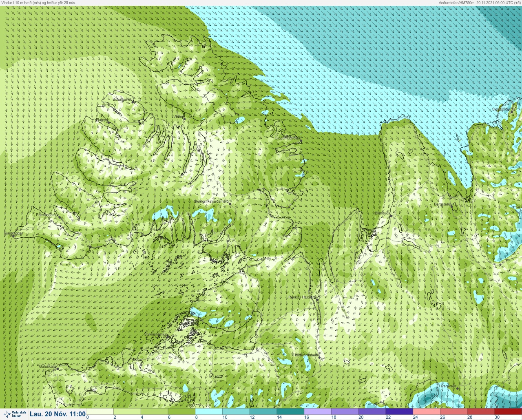Screen dimensions: 522x420
Task: Click legend scale value 24
Action: coord(415,417)
